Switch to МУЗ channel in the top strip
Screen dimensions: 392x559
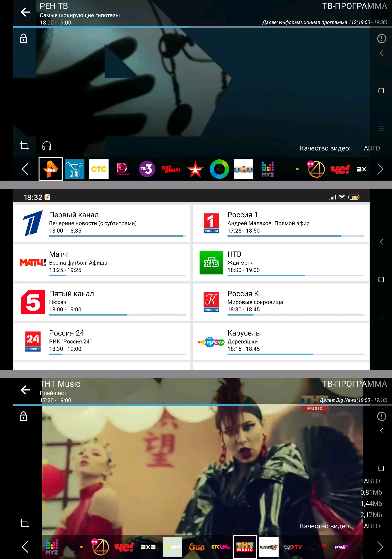click(267, 169)
